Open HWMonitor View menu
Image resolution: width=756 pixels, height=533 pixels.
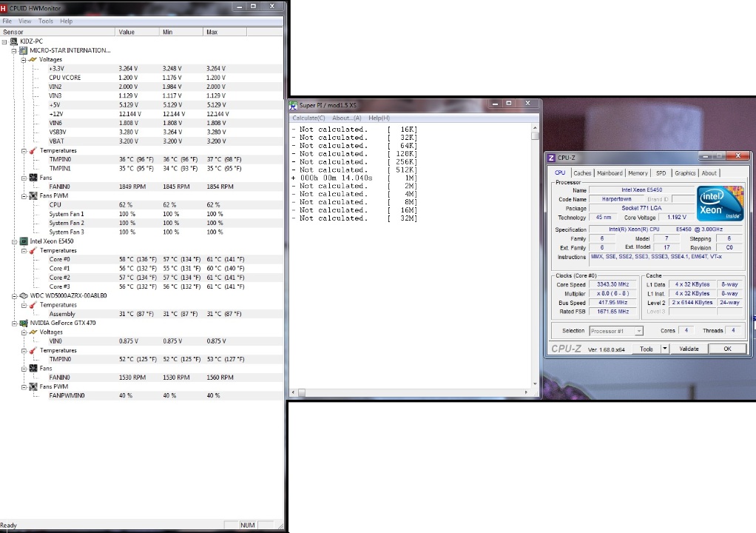pos(24,21)
